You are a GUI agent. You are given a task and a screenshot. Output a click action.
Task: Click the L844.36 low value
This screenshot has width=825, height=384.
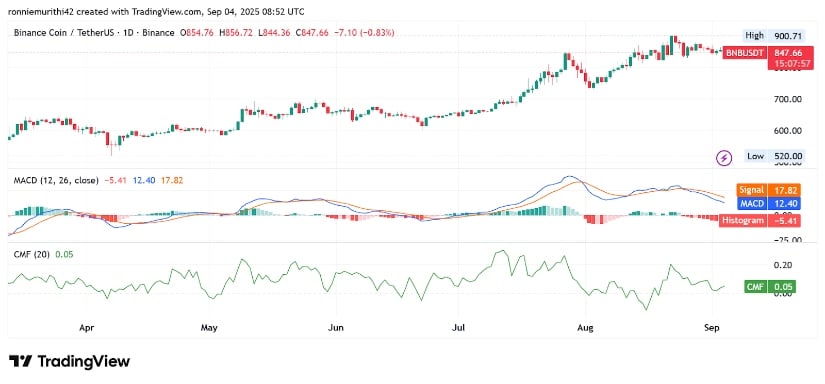pos(274,33)
